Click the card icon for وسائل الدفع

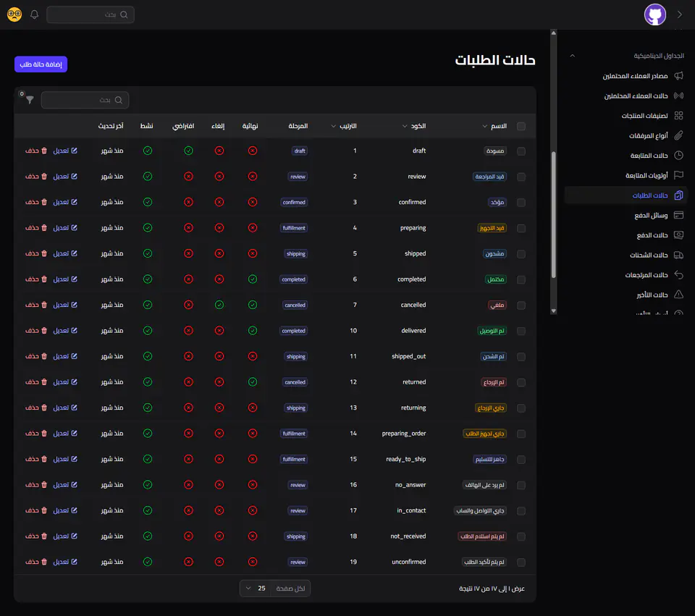pyautogui.click(x=678, y=215)
